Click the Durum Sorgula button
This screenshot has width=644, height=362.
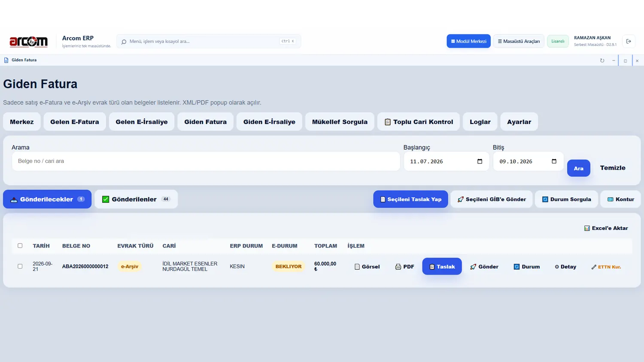(566, 199)
